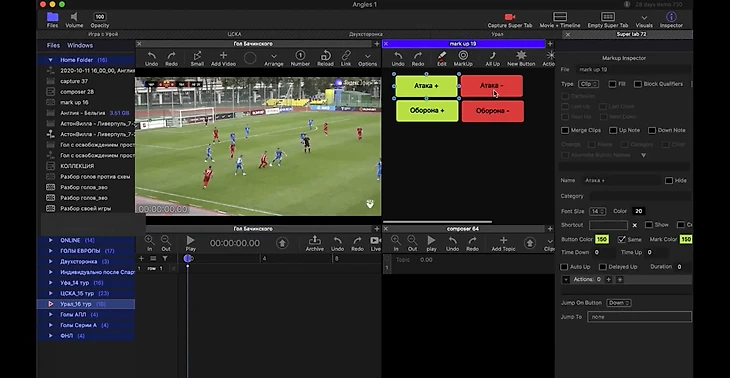Expand the ГОЛЫ ЕВРОПЫ folder
730x378 pixels.
(51, 251)
